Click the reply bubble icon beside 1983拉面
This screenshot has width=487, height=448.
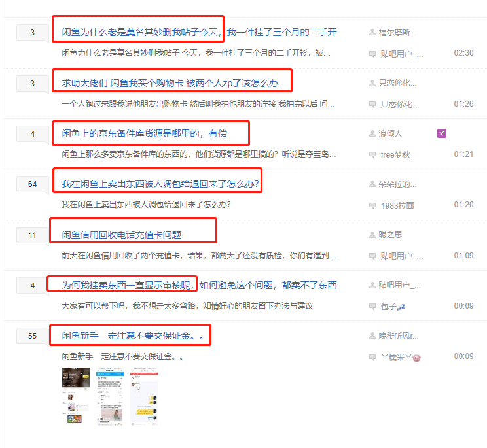pyautogui.click(x=372, y=206)
